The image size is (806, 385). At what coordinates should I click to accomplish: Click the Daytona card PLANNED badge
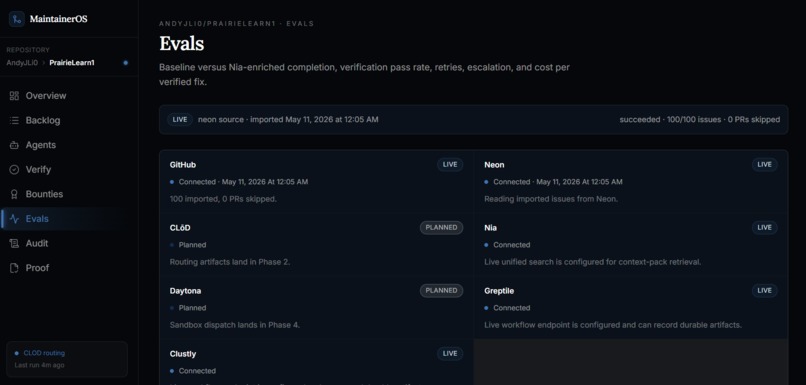pos(442,291)
